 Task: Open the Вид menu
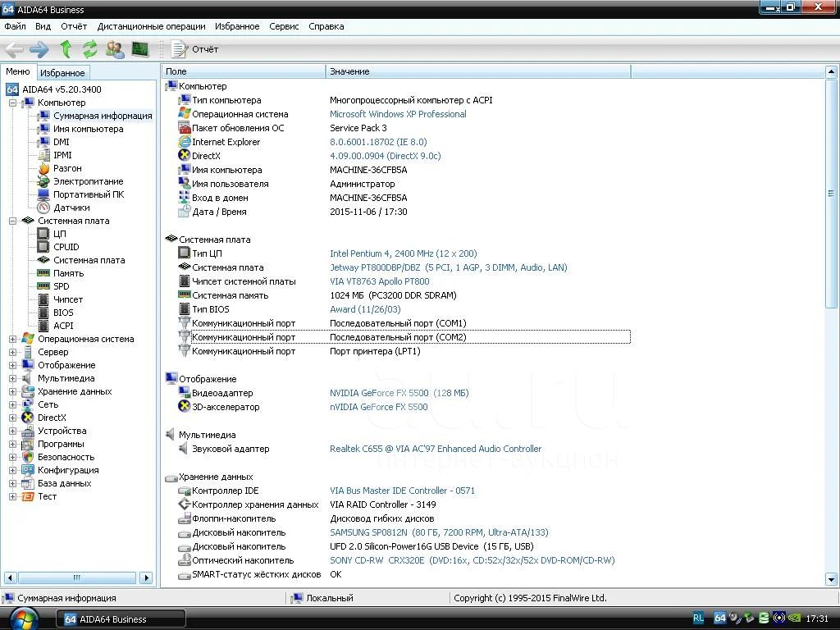point(43,26)
